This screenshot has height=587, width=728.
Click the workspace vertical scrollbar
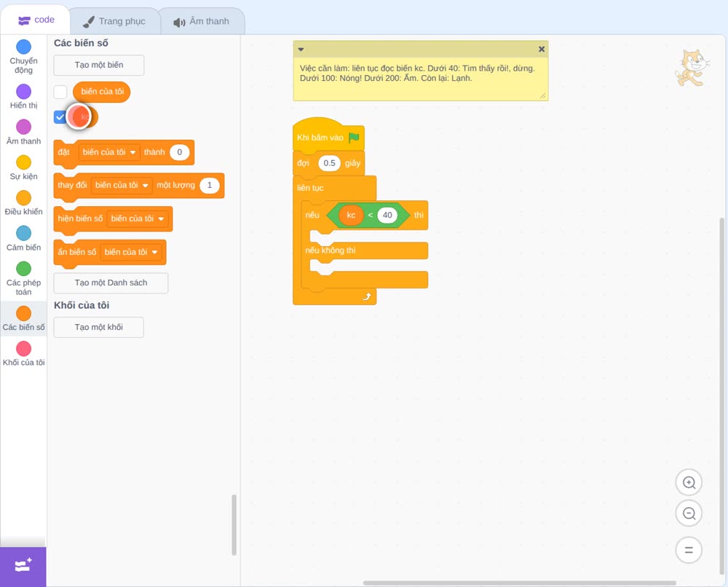pos(722,395)
